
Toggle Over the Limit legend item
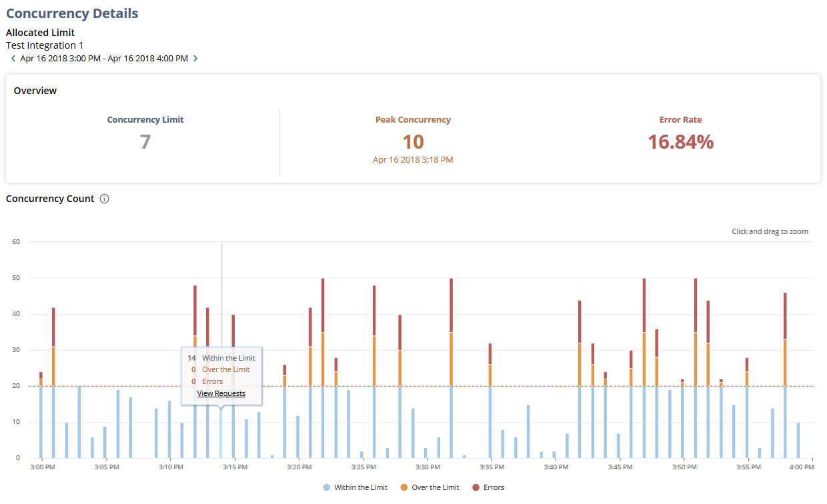tap(430, 487)
